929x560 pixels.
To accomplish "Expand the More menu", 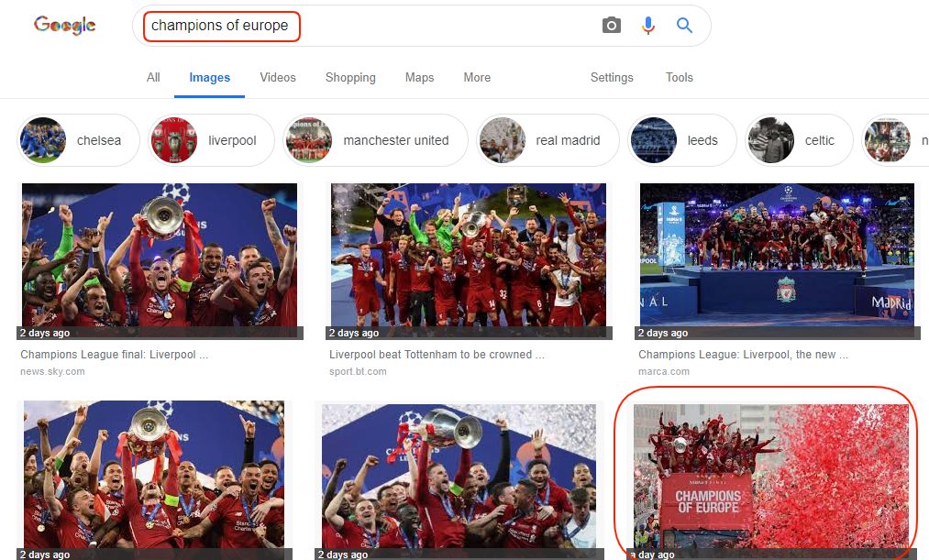I will point(477,78).
